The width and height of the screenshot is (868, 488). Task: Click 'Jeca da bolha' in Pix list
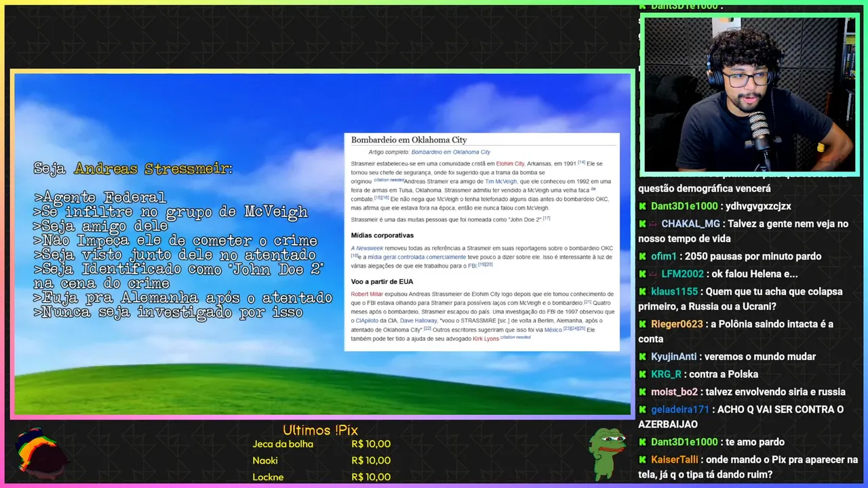[283, 444]
